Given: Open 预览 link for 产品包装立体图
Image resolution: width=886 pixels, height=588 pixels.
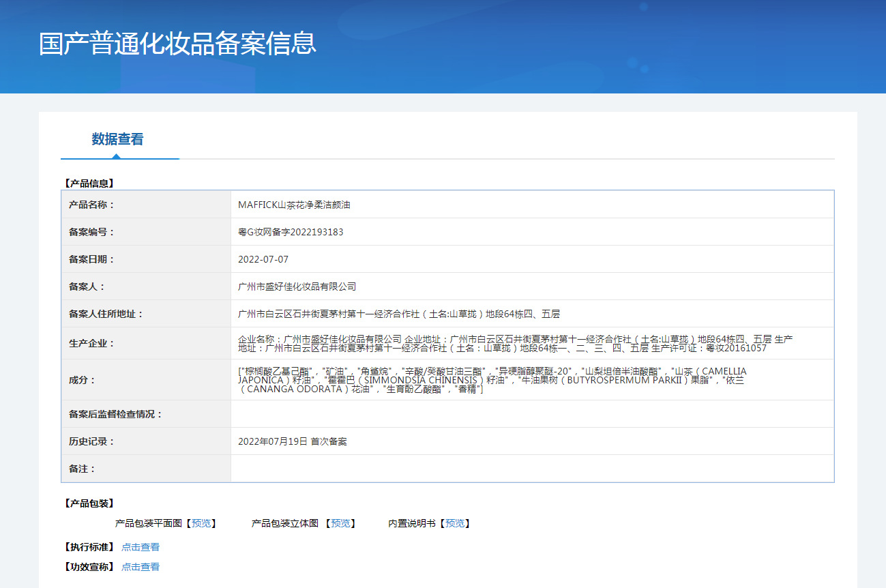Looking at the screenshot, I should coord(340,523).
